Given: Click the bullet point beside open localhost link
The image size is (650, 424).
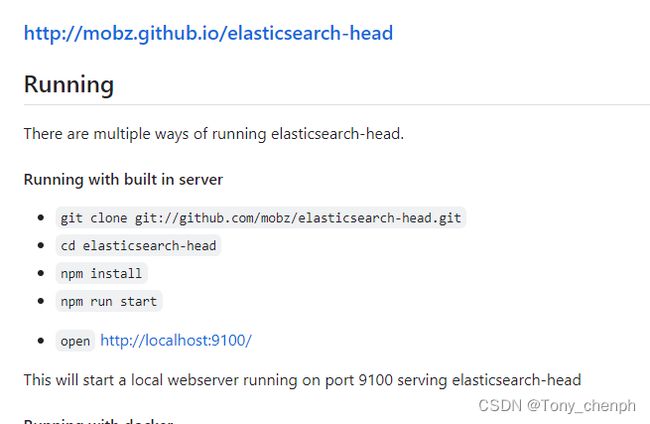Looking at the screenshot, I should tap(41, 341).
